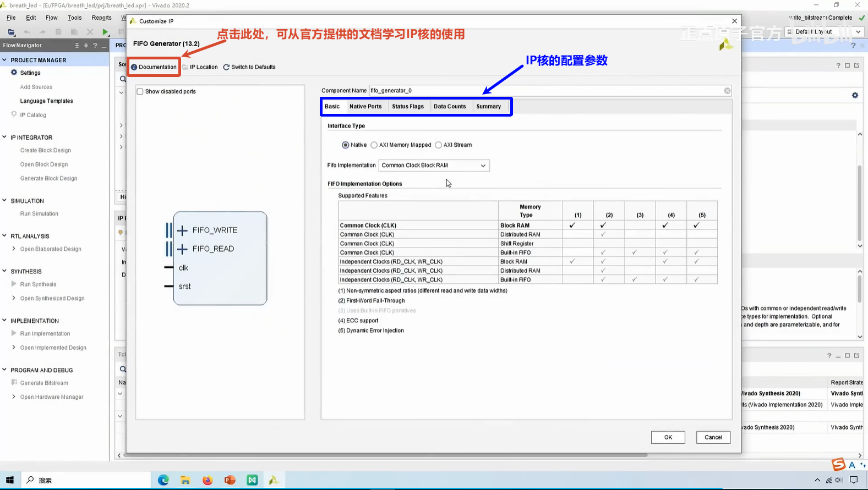Open PowerPoint from the taskbar
This screenshot has width=868, height=490.
coord(230,480)
